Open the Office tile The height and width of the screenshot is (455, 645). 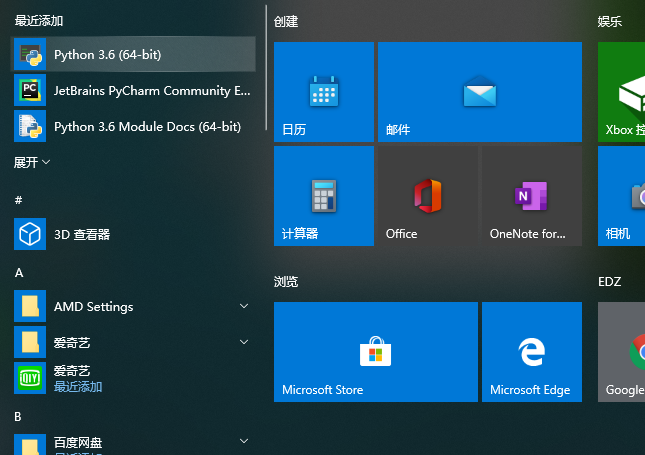(428, 196)
